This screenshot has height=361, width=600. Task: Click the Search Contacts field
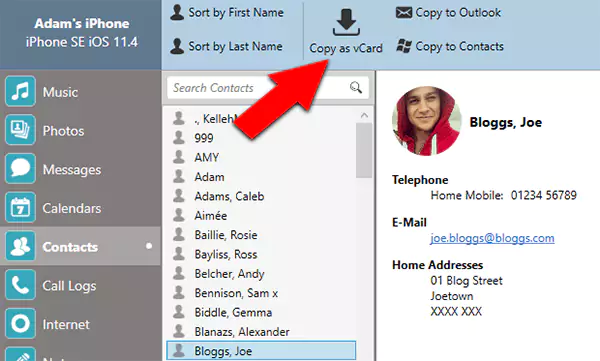pyautogui.click(x=268, y=88)
